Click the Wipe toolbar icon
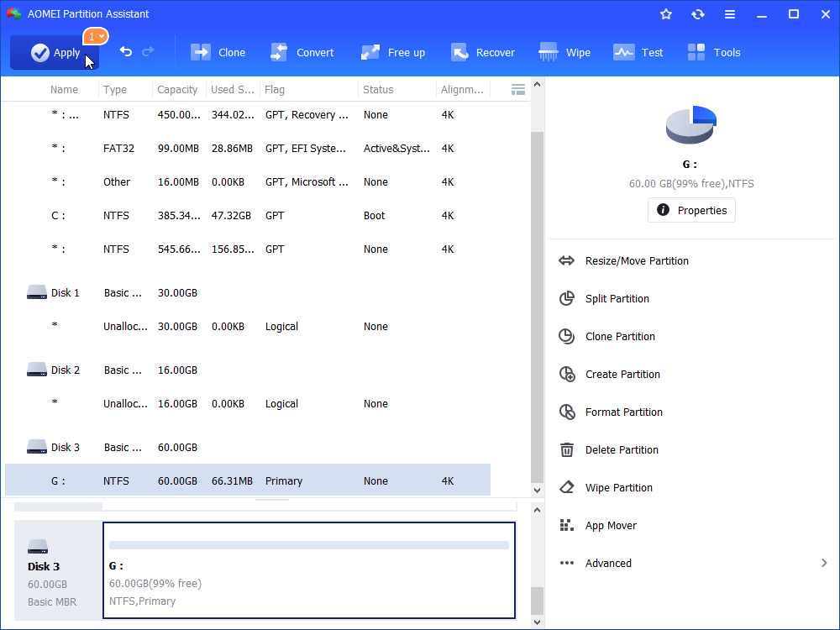Image resolution: width=840 pixels, height=630 pixels. point(564,52)
